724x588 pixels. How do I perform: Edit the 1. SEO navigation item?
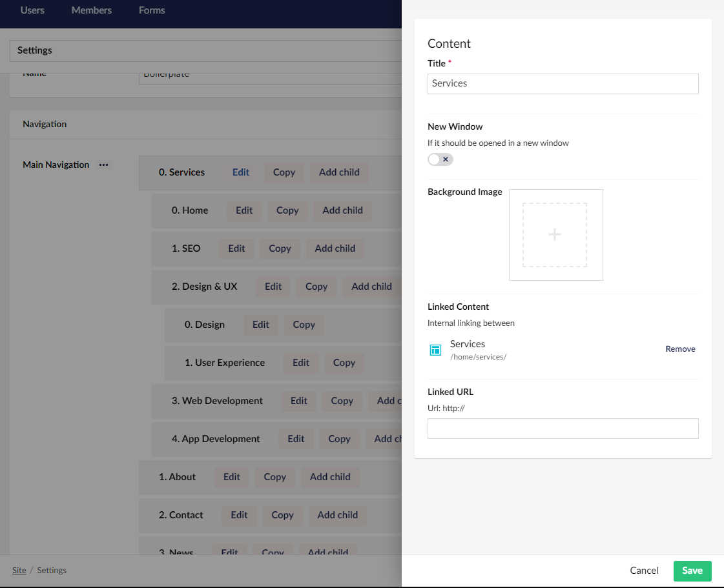click(x=236, y=248)
